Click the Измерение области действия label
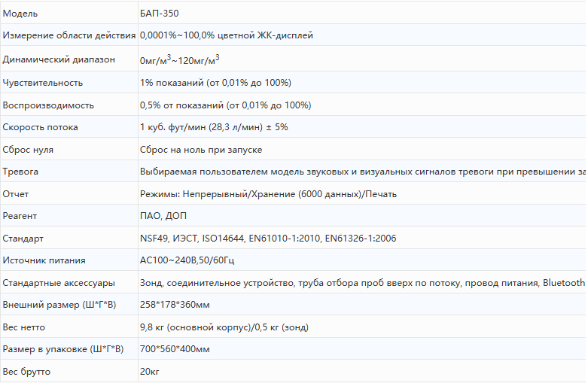Screen dimensions: 588x383 point(69,35)
